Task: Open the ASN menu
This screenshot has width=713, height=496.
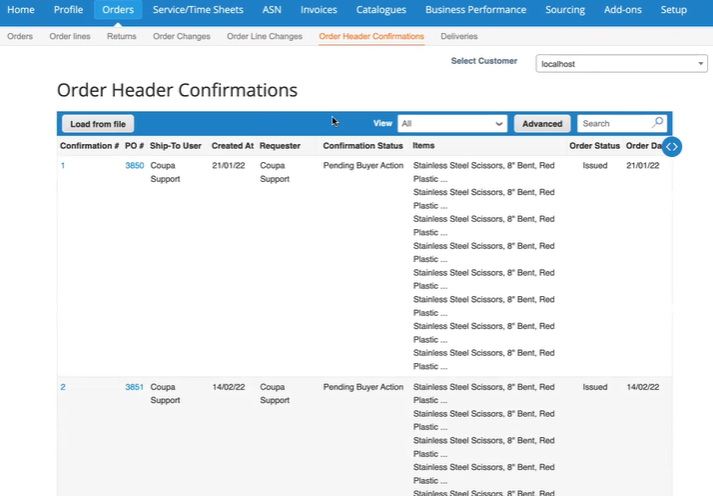Action: tap(271, 10)
